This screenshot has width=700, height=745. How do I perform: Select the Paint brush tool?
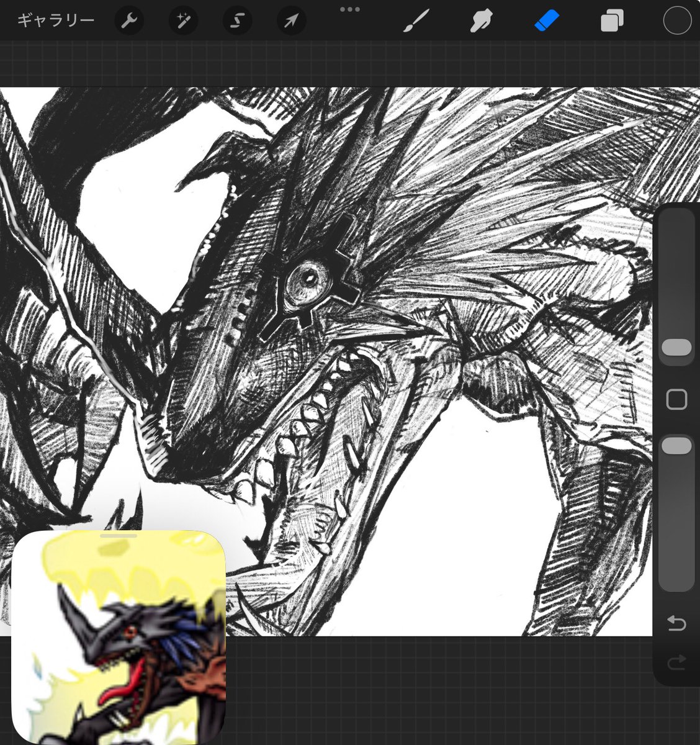tap(416, 21)
